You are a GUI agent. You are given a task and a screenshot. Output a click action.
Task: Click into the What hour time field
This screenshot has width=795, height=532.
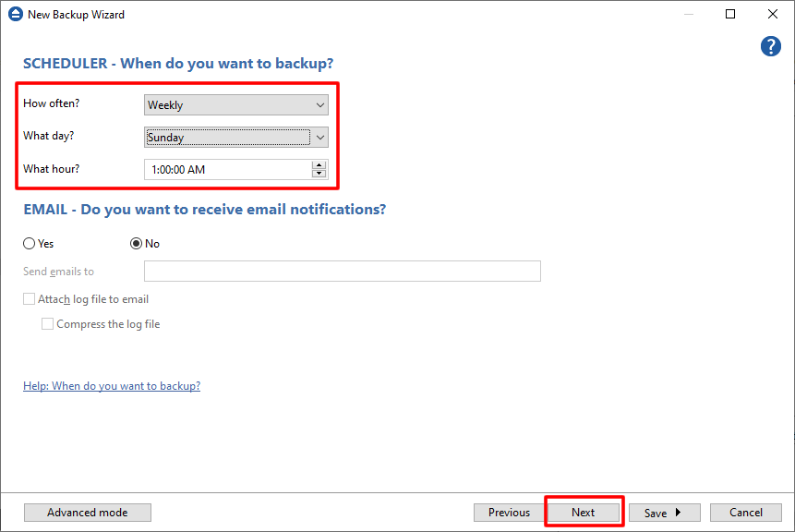pos(227,170)
